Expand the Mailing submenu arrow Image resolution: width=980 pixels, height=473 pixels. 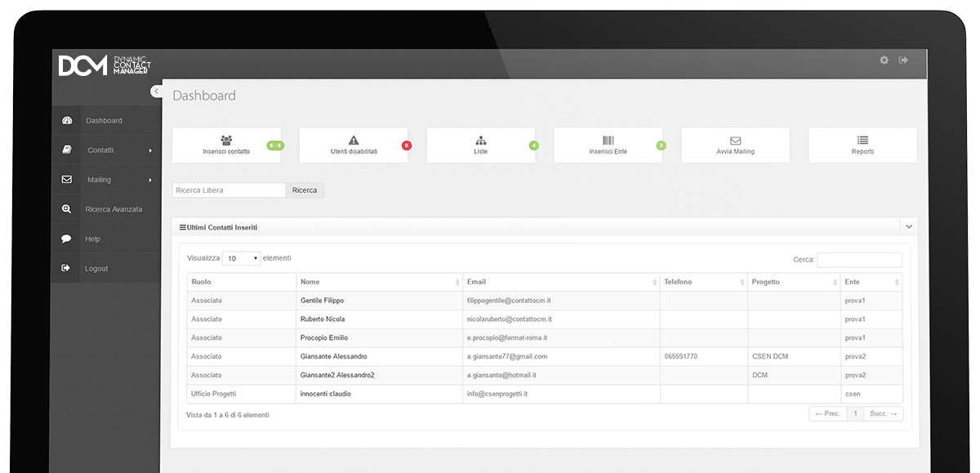pyautogui.click(x=150, y=180)
